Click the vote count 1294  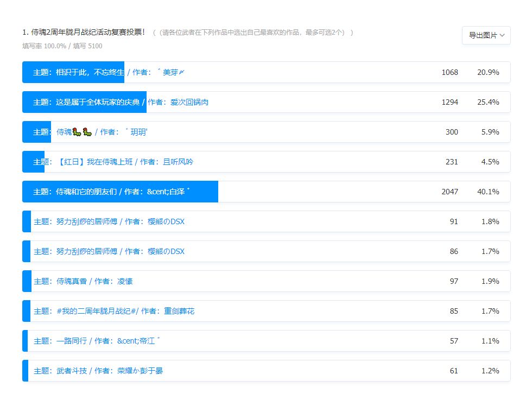[x=449, y=102]
